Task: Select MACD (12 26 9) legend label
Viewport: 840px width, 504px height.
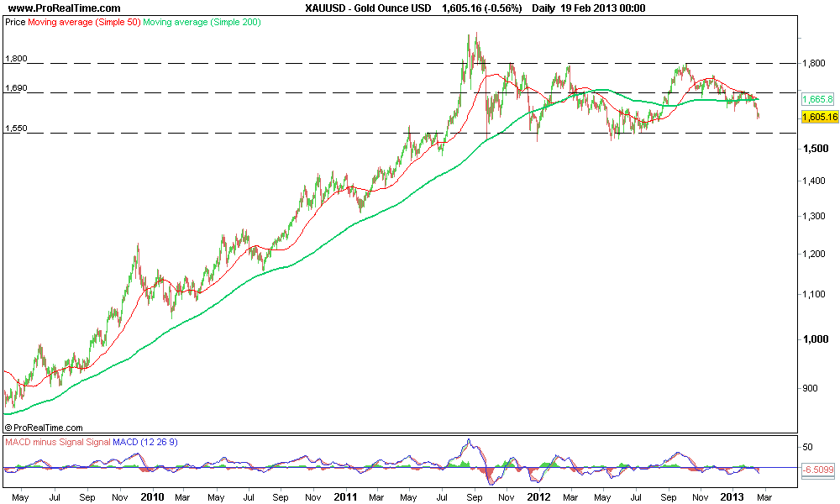Action: 145,442
